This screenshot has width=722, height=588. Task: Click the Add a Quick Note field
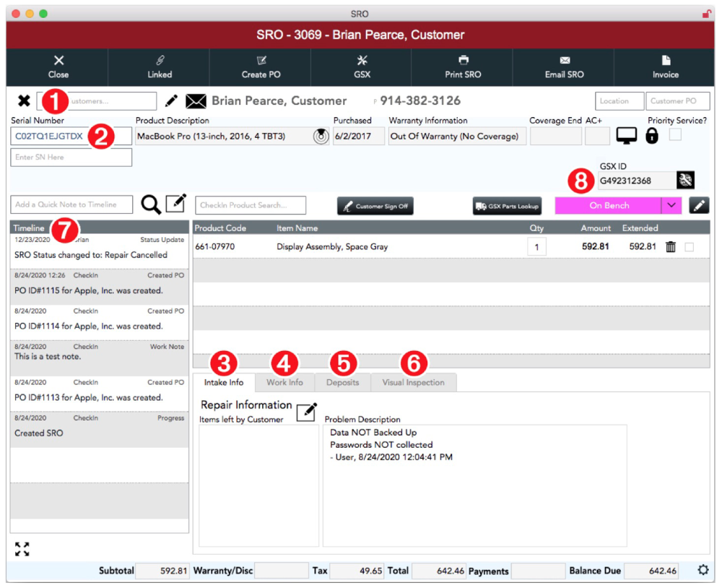(71, 204)
